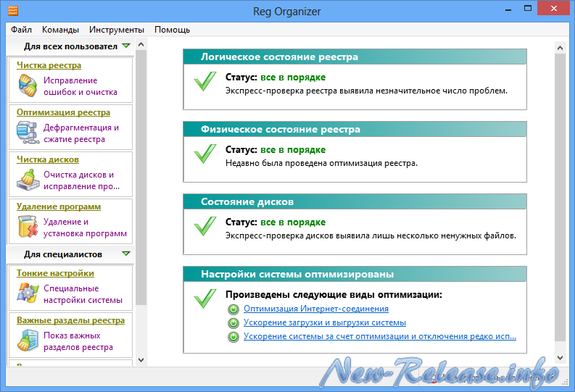575x392 pixels.
Task: Click the Исправление ошибок и очистка text
Action: (80, 86)
